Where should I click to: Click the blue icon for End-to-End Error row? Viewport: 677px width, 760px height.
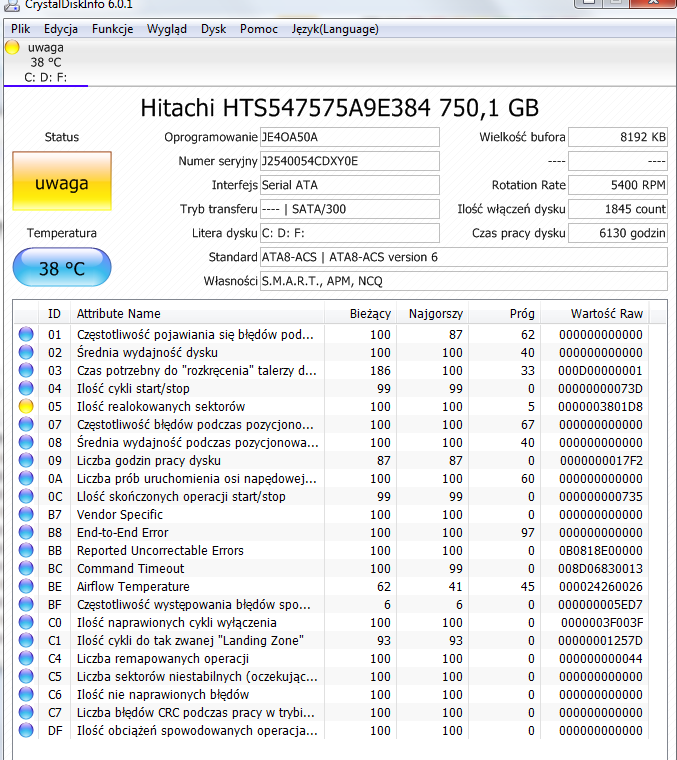(x=26, y=532)
